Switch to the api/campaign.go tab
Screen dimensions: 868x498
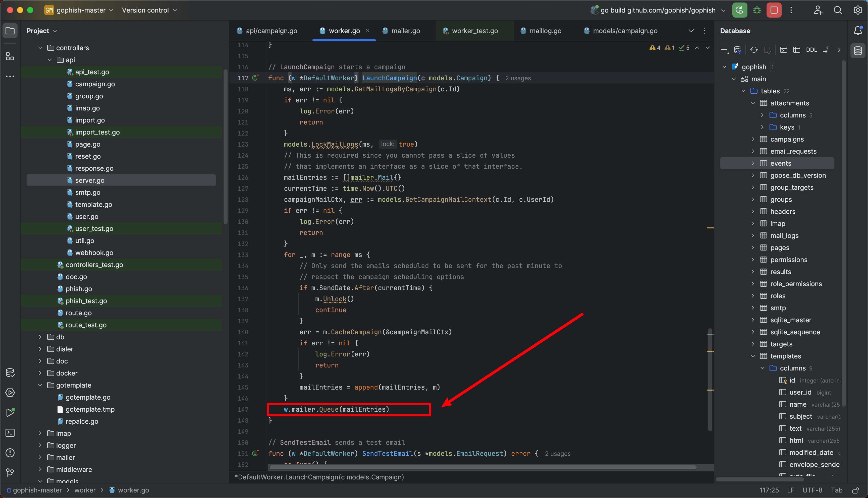point(267,31)
